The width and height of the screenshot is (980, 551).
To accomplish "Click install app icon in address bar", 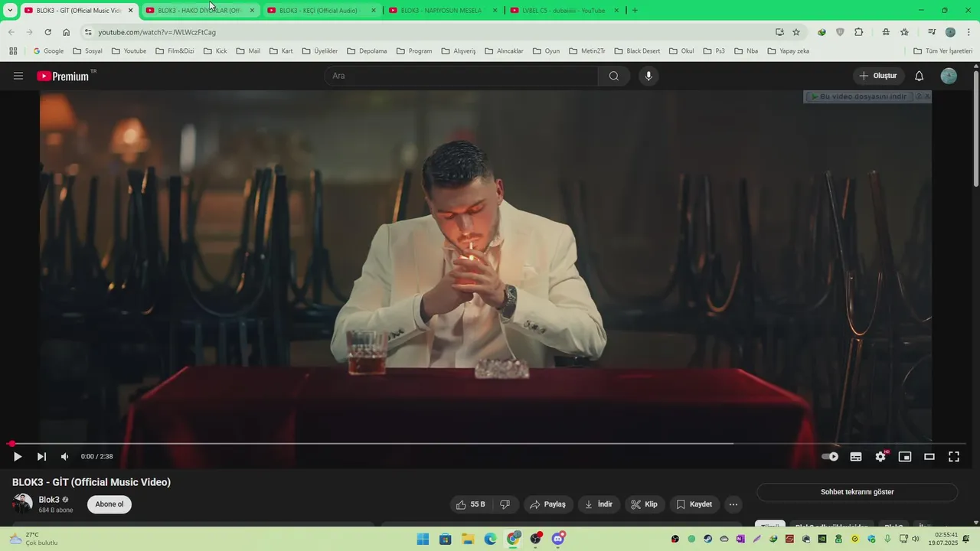I will 779,32.
